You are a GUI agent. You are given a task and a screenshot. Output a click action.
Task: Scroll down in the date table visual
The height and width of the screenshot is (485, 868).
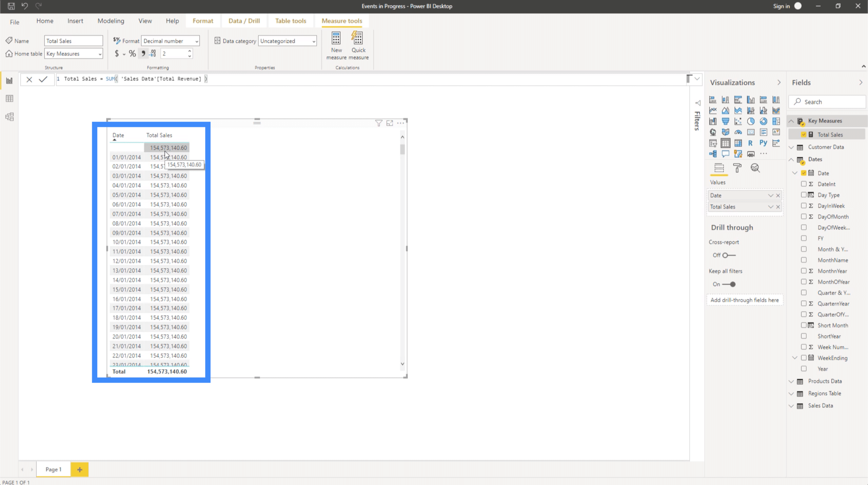(x=402, y=363)
